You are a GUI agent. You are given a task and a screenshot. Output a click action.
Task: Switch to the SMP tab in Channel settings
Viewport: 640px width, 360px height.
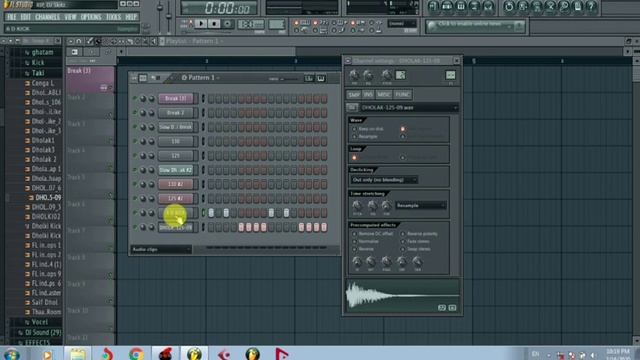coord(354,95)
